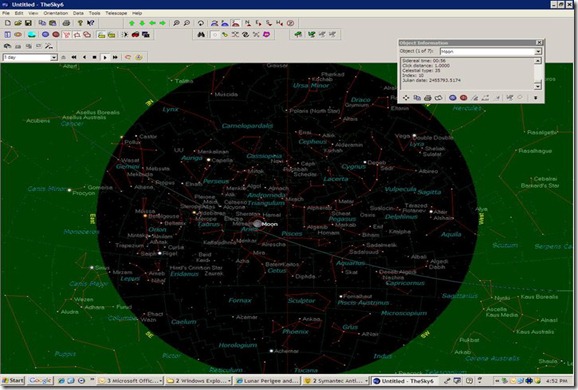Image resolution: width=578 pixels, height=390 pixels.
Task: Open the Help menu
Action: tap(137, 13)
